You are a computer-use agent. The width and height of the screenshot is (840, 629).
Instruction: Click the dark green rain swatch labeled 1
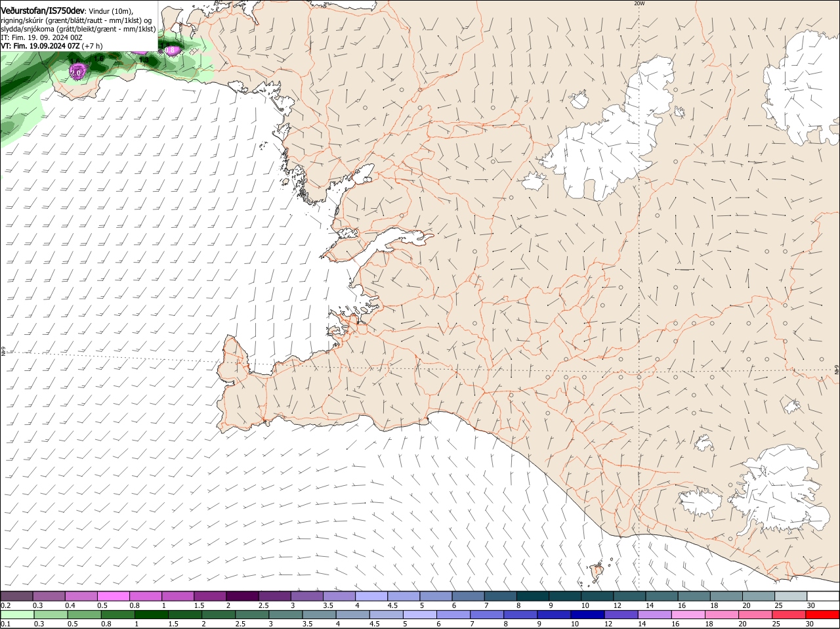(151, 615)
